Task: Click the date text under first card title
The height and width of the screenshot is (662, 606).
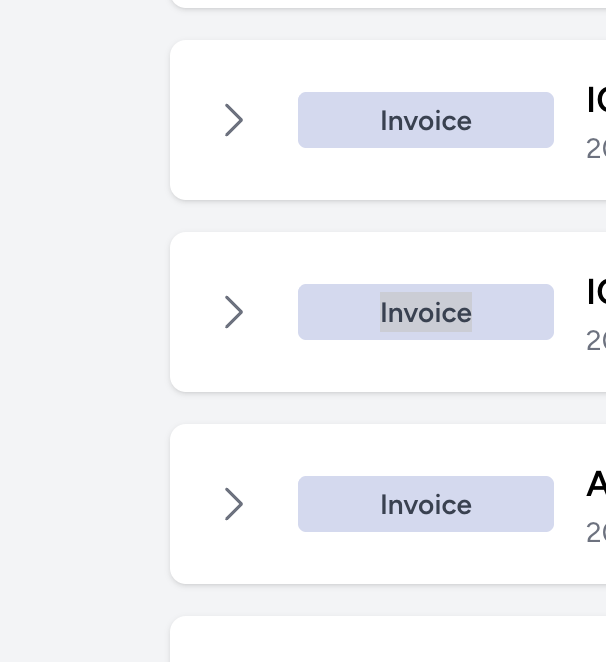Action: coord(596,148)
